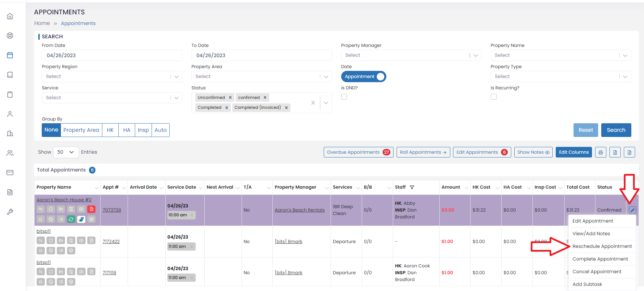
Task: Expand the Property Manager dropdown
Action: (x=411, y=55)
